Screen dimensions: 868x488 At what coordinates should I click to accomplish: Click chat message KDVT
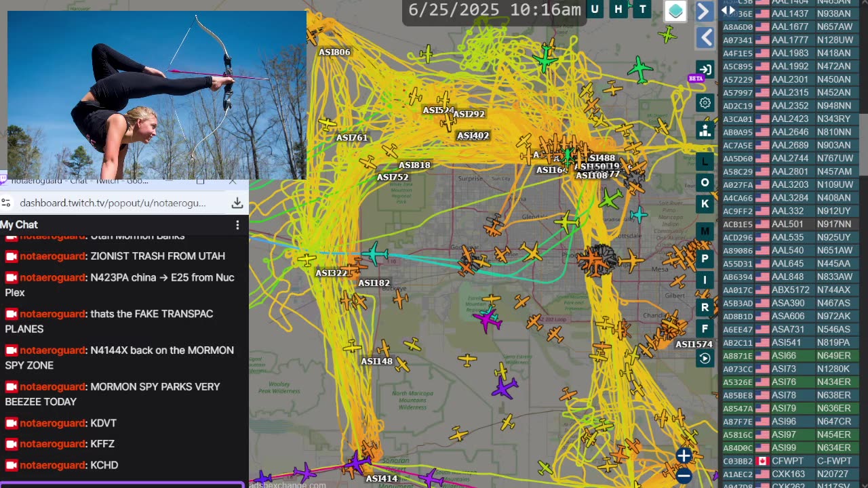(103, 423)
